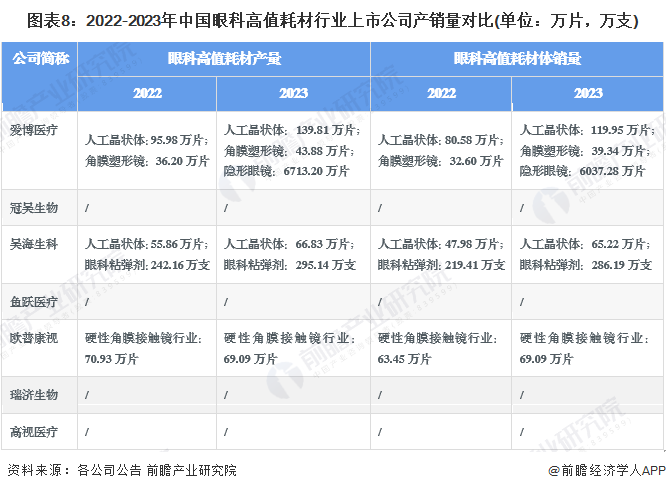
Task: Click the chart title starting with 图表8
Action: pyautogui.click(x=333, y=20)
